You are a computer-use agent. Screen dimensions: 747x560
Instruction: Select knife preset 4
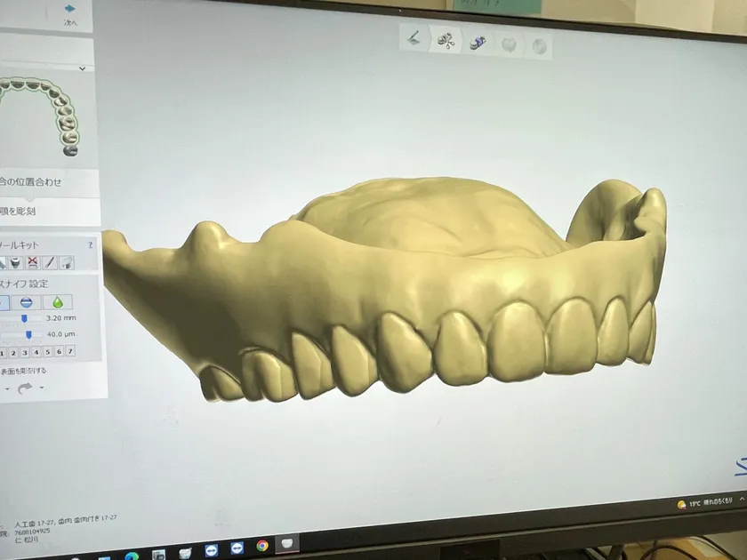[x=36, y=352]
